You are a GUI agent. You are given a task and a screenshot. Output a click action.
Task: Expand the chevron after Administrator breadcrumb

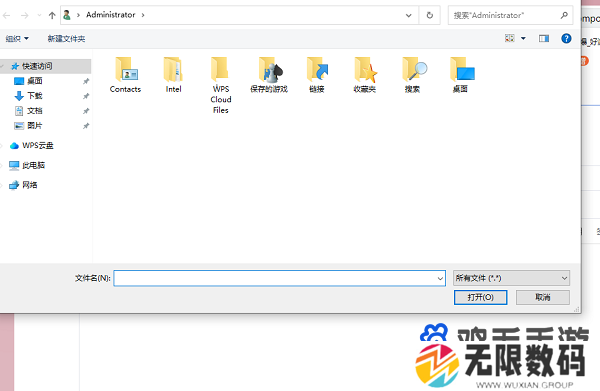(143, 15)
